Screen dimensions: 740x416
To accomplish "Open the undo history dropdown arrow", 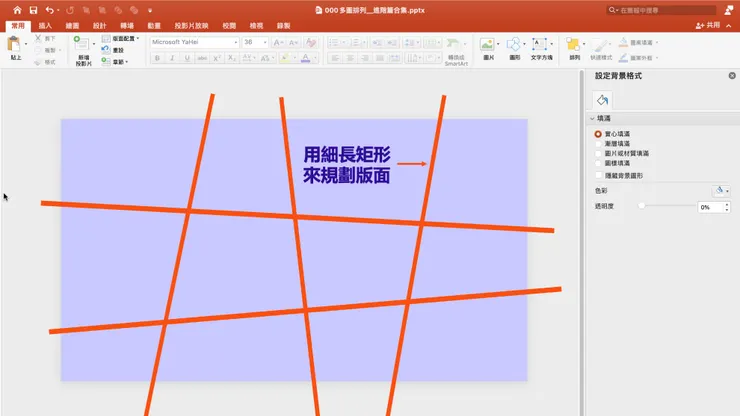I will coord(58,10).
